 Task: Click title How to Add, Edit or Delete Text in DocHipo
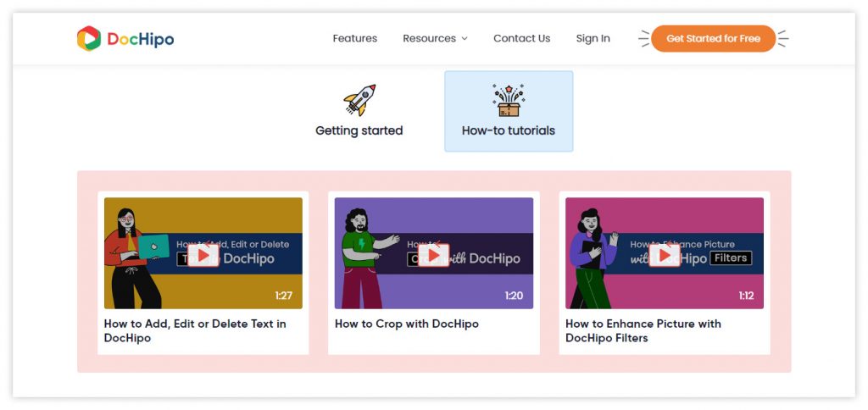point(196,331)
